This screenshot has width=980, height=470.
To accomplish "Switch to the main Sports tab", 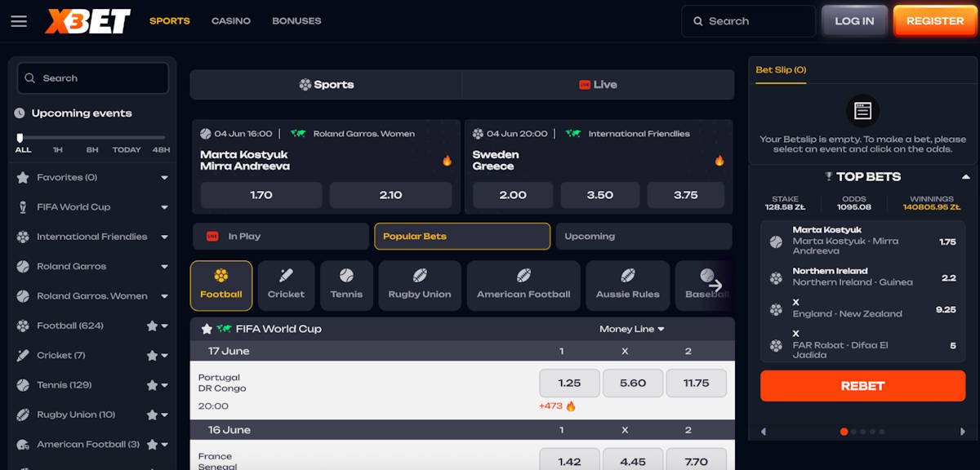I will point(326,85).
